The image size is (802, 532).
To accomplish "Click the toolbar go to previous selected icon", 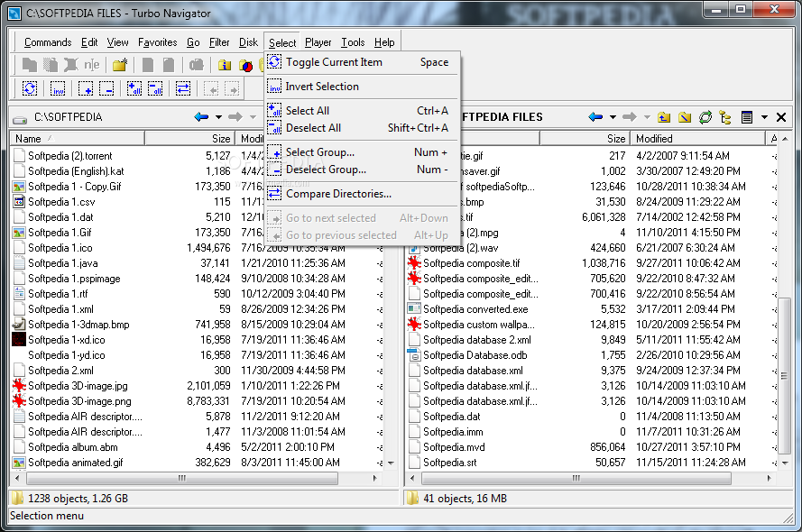I will click(211, 89).
